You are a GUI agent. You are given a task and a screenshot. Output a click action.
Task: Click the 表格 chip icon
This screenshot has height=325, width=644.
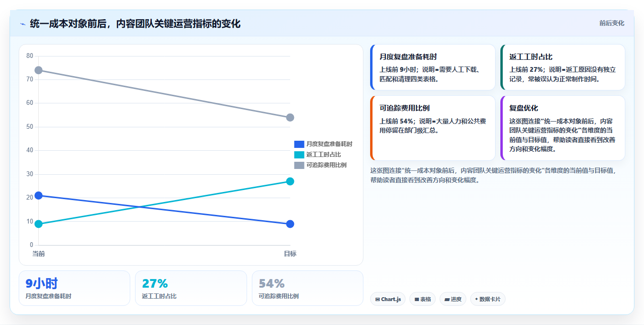pyautogui.click(x=417, y=300)
